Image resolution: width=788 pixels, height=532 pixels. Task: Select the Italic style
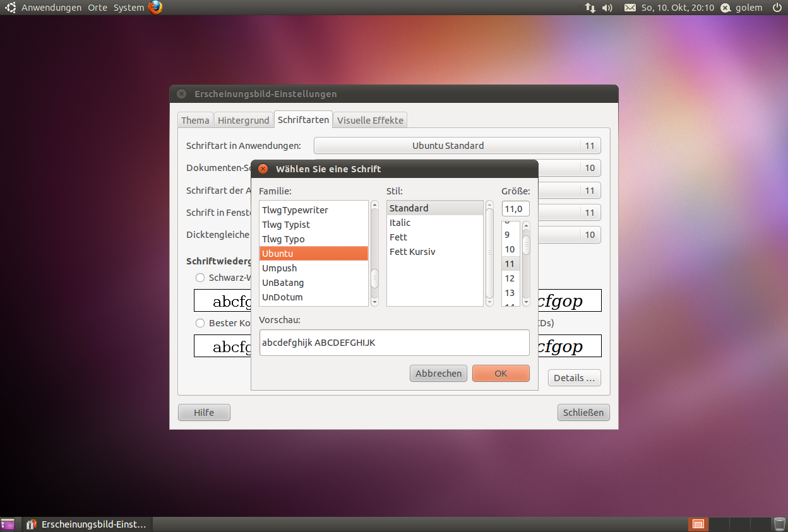click(x=435, y=223)
